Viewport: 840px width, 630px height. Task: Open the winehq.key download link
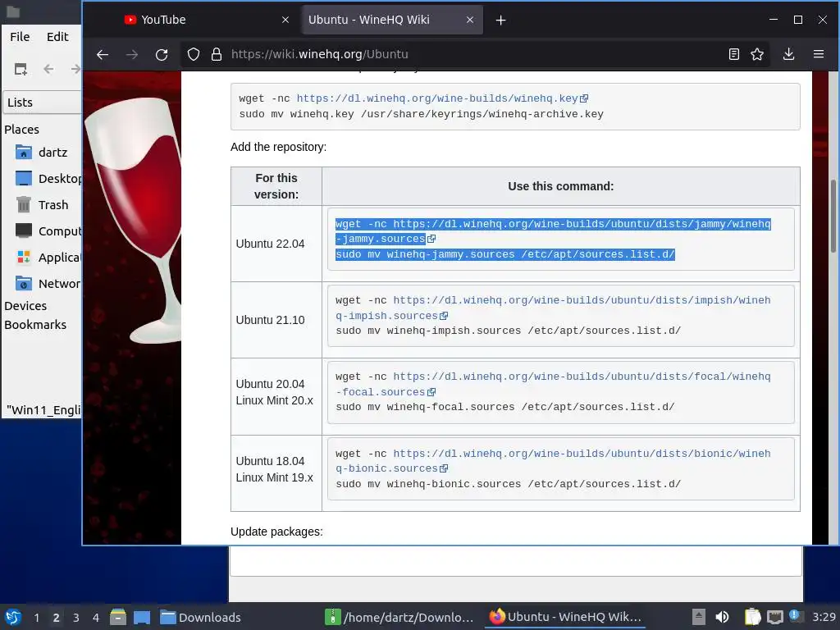(x=442, y=98)
